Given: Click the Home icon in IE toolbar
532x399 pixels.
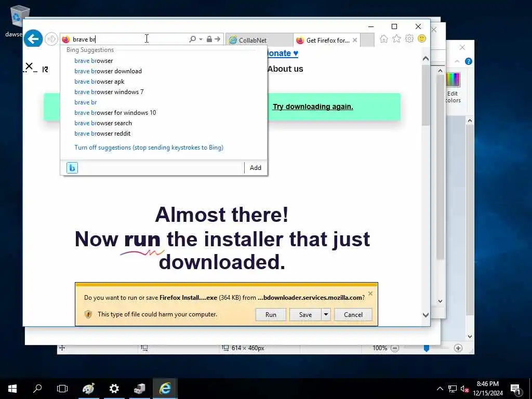Looking at the screenshot, I should 384,38.
